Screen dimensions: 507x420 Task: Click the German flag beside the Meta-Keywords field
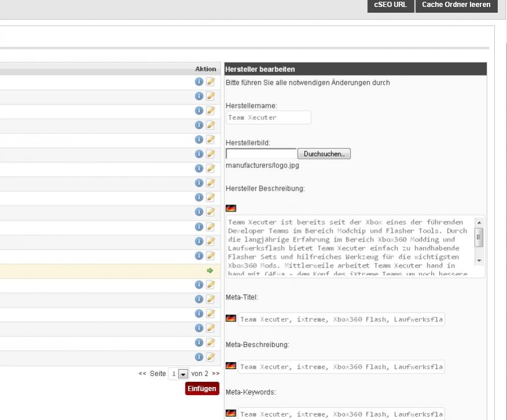tap(231, 414)
